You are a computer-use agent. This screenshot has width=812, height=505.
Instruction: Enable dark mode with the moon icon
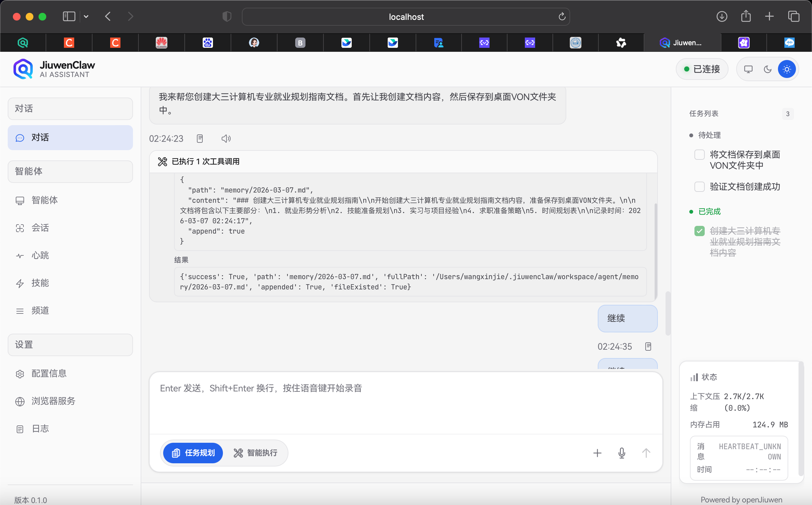pos(767,69)
